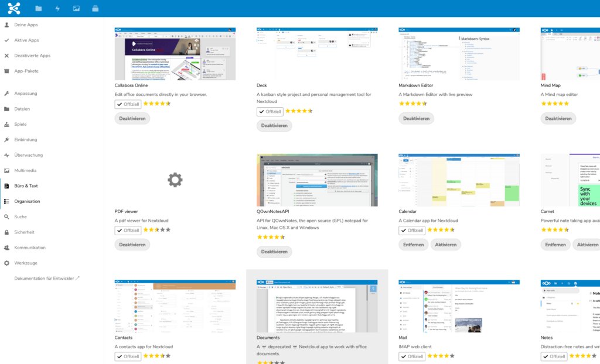Deactivate the Mind Map app

558,119
